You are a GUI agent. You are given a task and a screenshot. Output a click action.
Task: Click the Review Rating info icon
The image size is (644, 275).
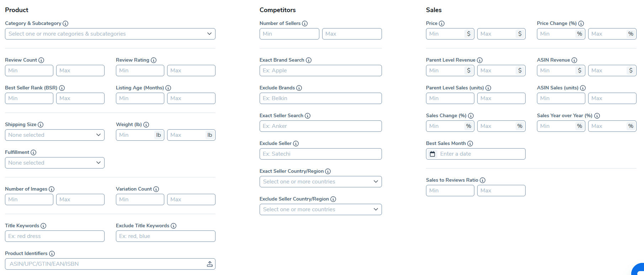[154, 60]
